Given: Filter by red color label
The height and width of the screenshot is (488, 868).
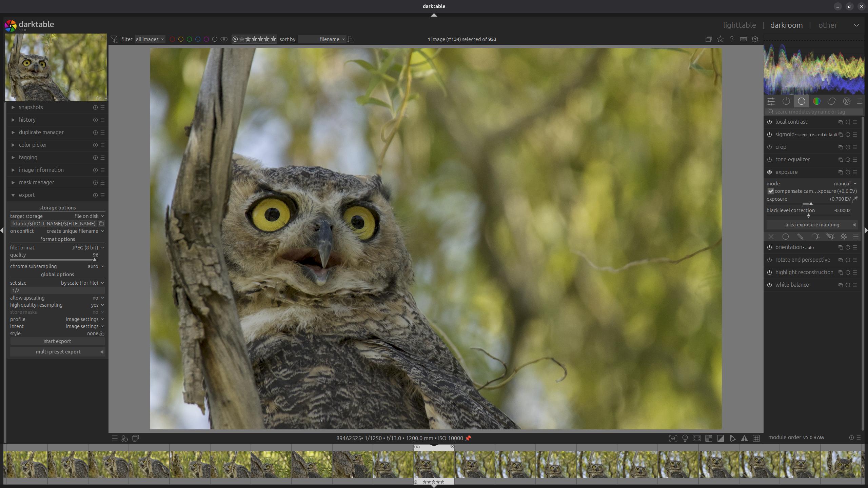Looking at the screenshot, I should tap(172, 39).
